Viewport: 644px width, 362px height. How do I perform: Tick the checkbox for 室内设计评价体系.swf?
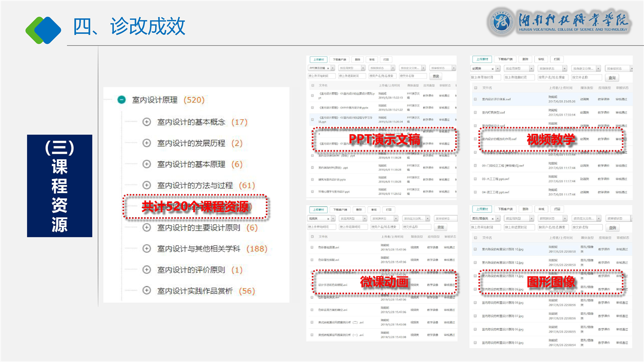(x=475, y=99)
